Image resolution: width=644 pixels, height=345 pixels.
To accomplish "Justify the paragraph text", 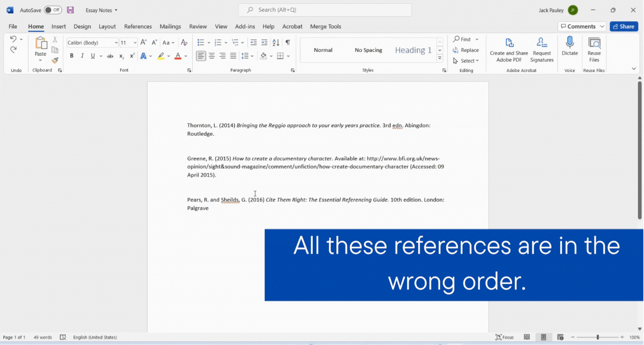I will 233,56.
